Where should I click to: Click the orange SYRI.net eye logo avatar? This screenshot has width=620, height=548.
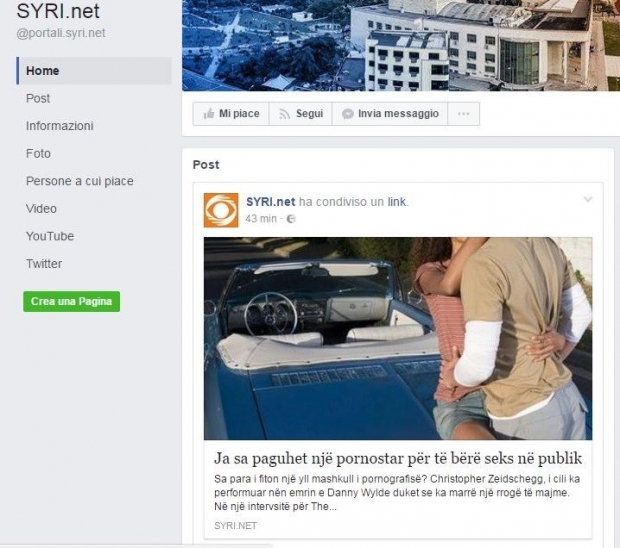(x=221, y=210)
